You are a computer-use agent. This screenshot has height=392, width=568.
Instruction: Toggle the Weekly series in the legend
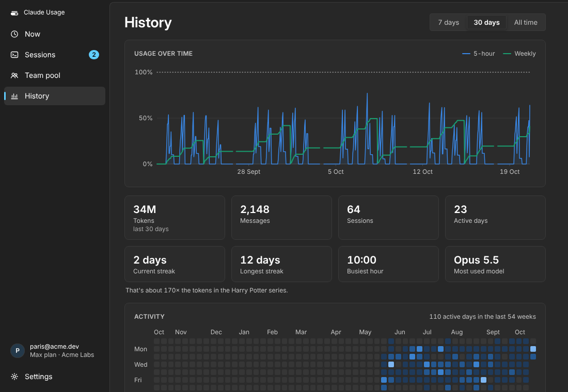(x=519, y=54)
